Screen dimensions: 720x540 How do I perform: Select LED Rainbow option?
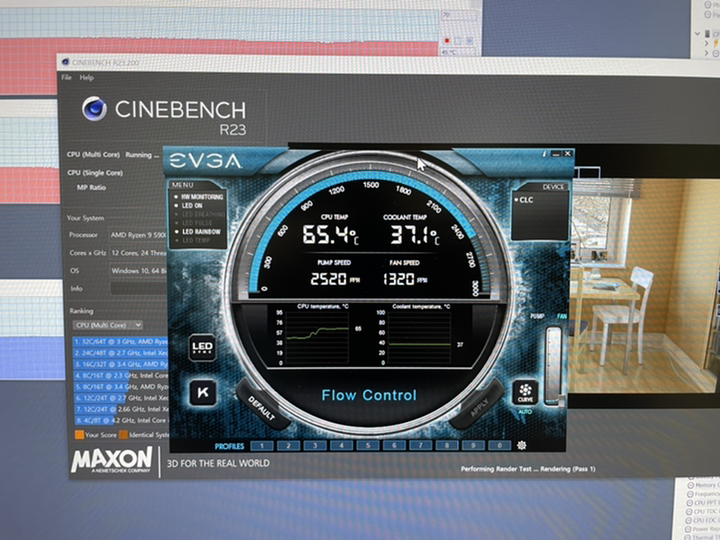coord(197,231)
